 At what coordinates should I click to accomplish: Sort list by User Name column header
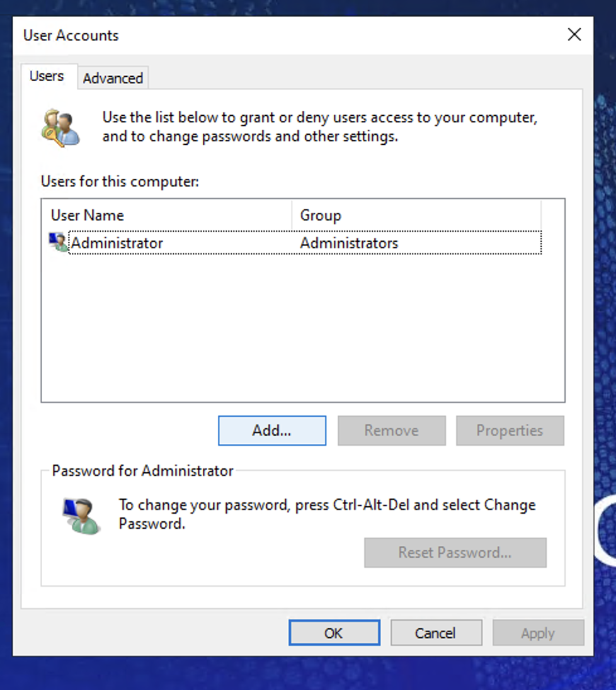pyautogui.click(x=167, y=215)
